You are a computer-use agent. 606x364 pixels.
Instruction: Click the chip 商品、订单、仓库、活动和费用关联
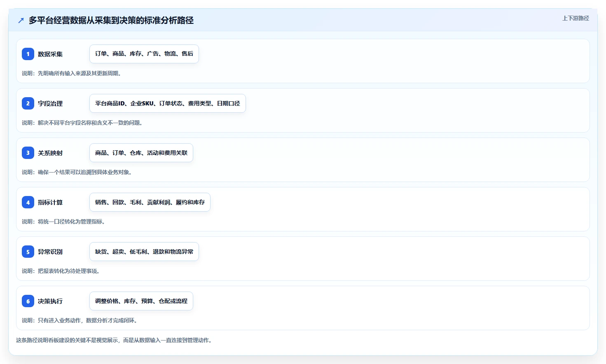point(141,153)
